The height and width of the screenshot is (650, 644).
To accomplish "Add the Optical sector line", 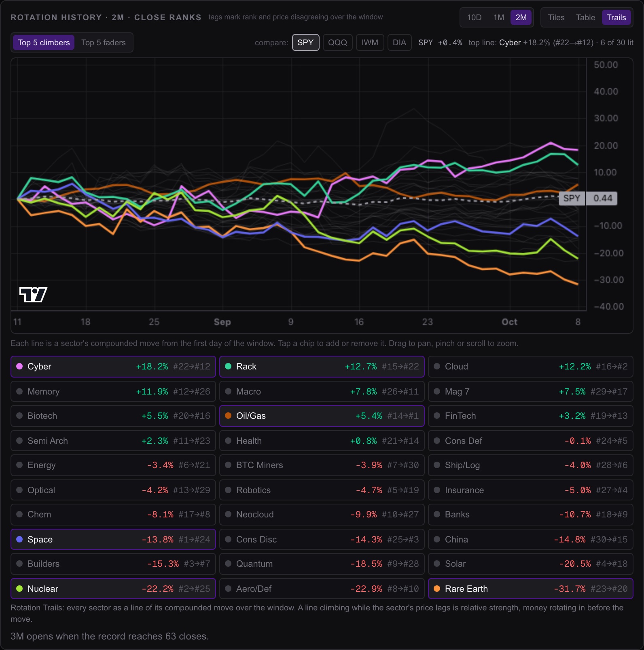I will (113, 490).
